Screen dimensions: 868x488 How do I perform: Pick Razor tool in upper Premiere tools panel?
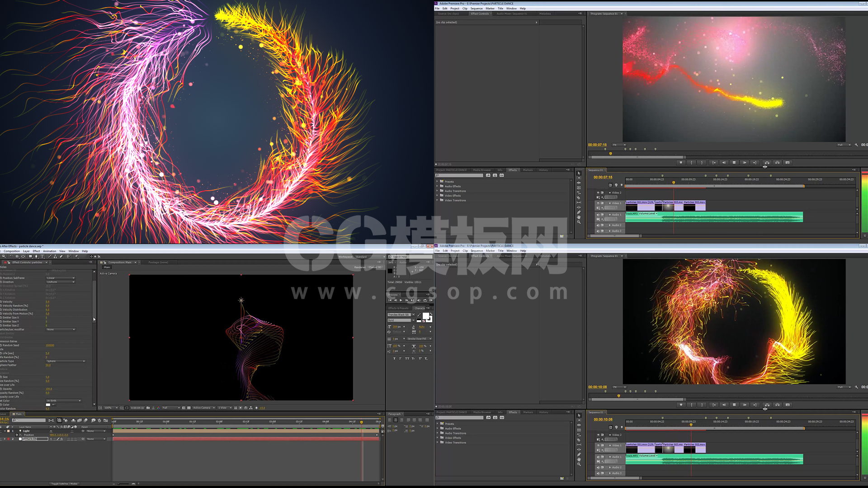pos(579,197)
